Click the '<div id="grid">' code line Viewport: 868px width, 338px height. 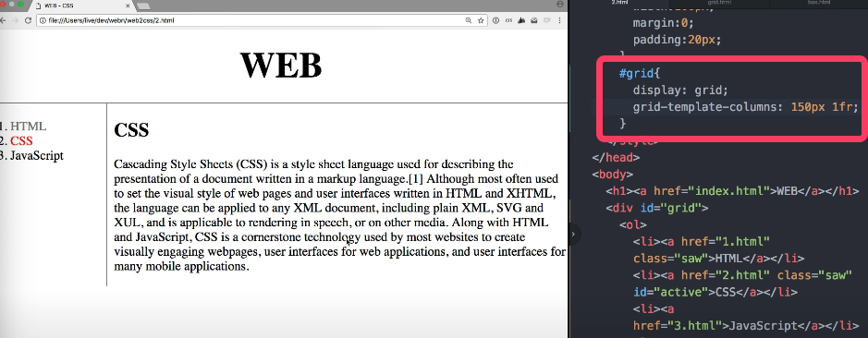pyautogui.click(x=657, y=208)
